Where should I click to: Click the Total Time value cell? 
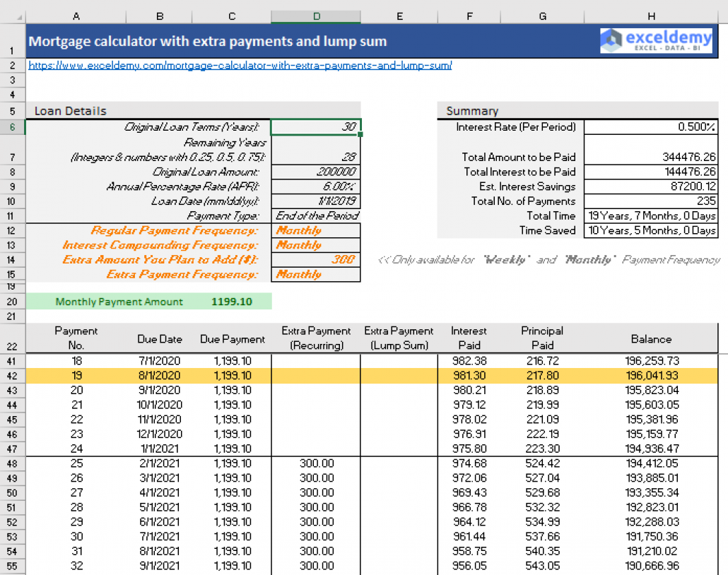point(651,215)
